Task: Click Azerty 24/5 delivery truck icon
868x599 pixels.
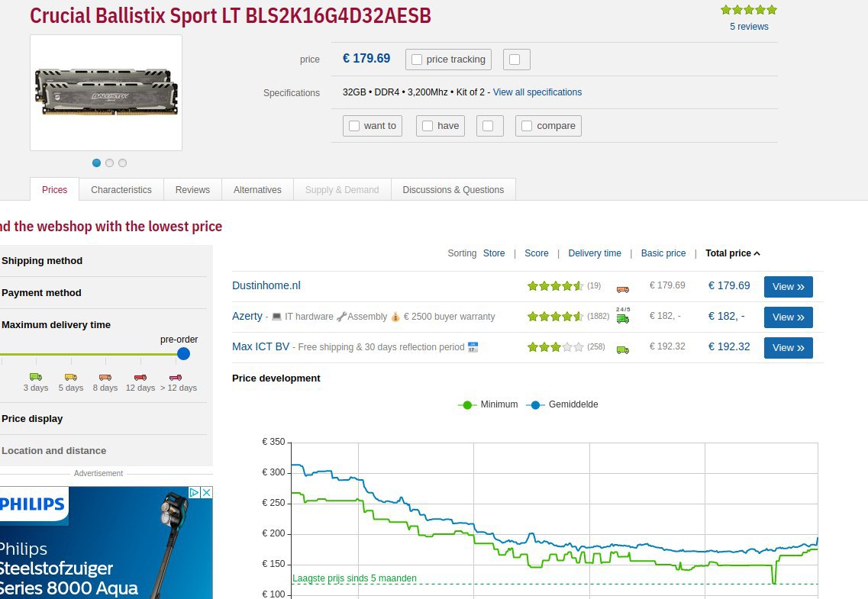Action: (x=623, y=315)
